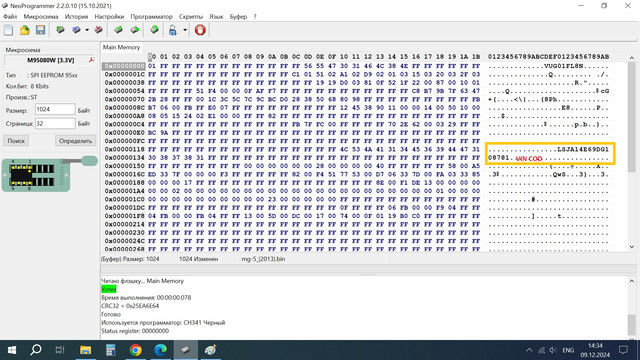Open a file with yellow folder icon
This screenshot has height=360, width=640.
(x=24, y=30)
